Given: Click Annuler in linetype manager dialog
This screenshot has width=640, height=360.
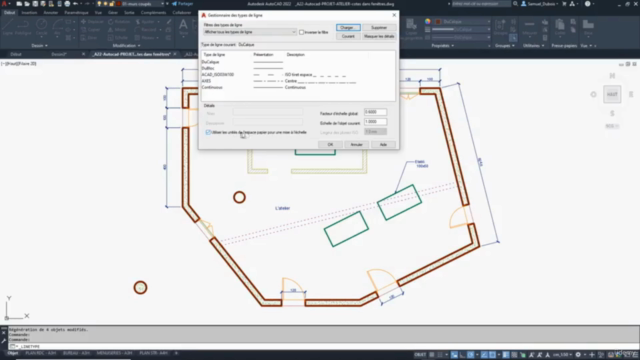Looking at the screenshot, I should (356, 144).
